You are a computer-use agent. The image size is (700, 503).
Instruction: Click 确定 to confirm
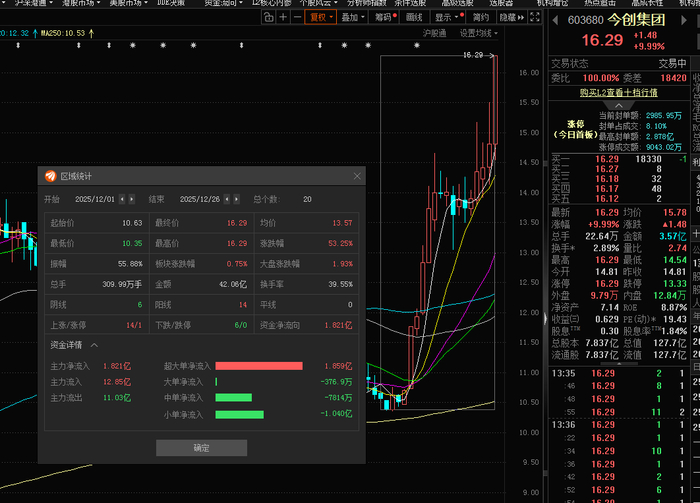click(x=201, y=448)
